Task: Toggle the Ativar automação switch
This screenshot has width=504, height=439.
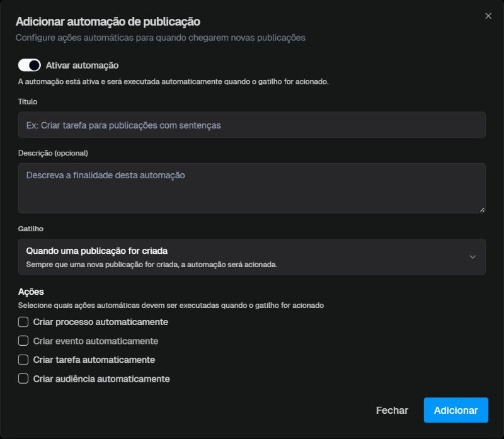Action: pyautogui.click(x=29, y=66)
